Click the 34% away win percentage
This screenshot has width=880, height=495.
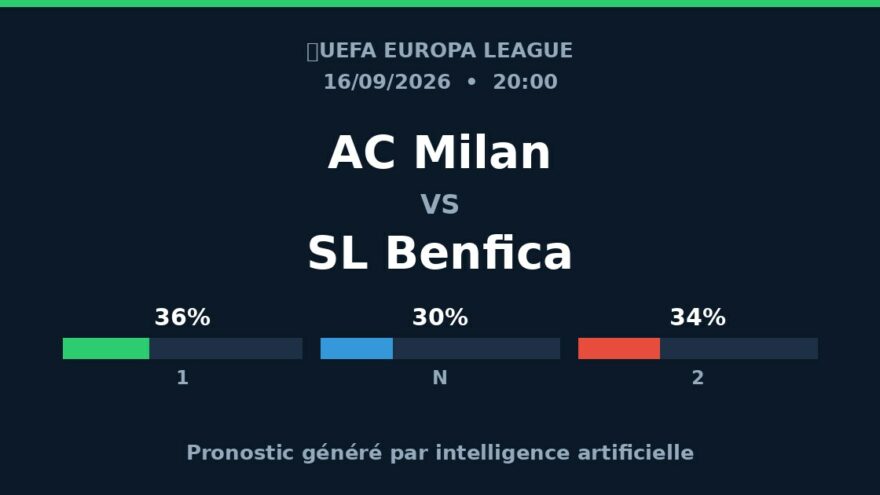tap(698, 318)
